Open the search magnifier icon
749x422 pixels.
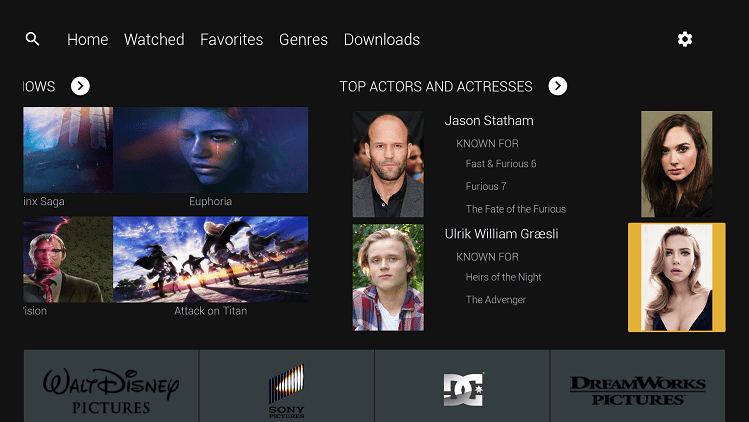[x=32, y=39]
